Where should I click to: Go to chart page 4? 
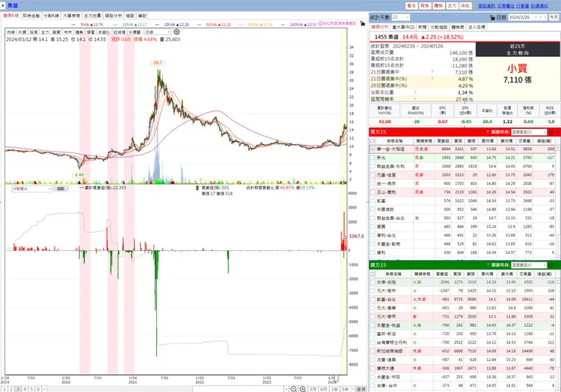(25, 389)
